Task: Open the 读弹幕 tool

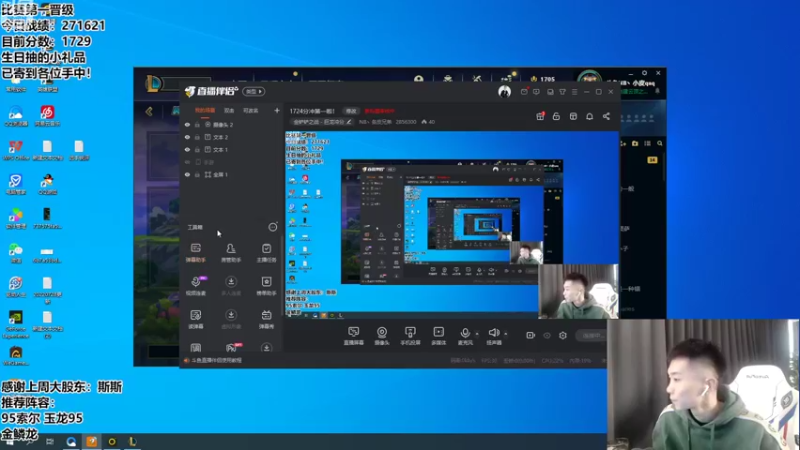Action: click(x=195, y=319)
